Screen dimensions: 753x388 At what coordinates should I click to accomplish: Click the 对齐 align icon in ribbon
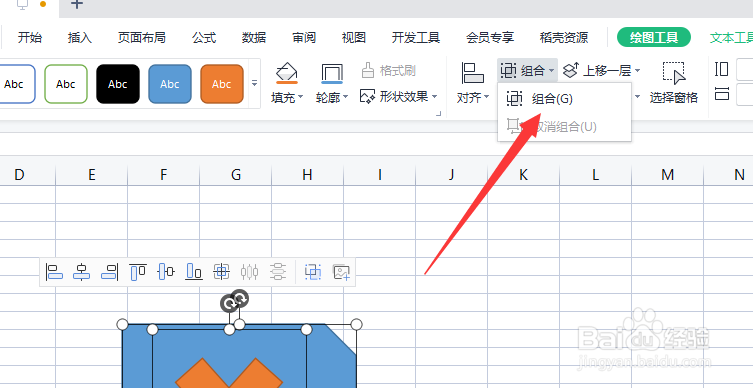(x=473, y=73)
